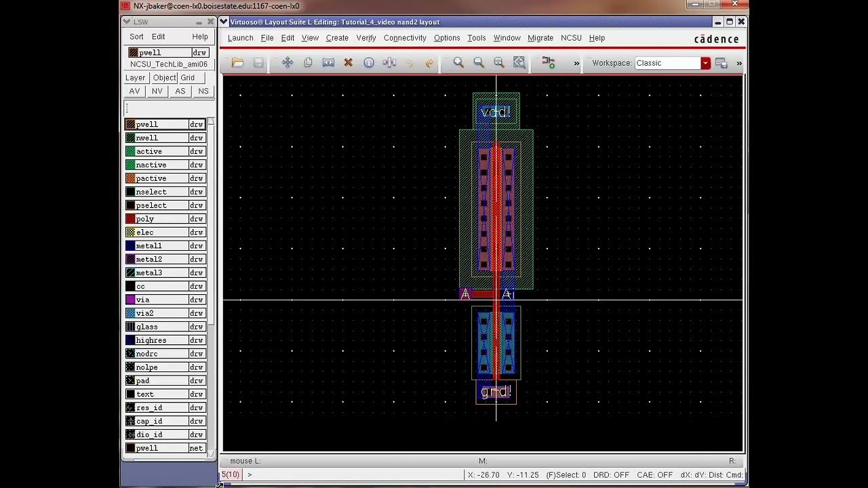Click the Create Instance toolbar icon
Viewport: 868px width, 488px height.
point(549,63)
